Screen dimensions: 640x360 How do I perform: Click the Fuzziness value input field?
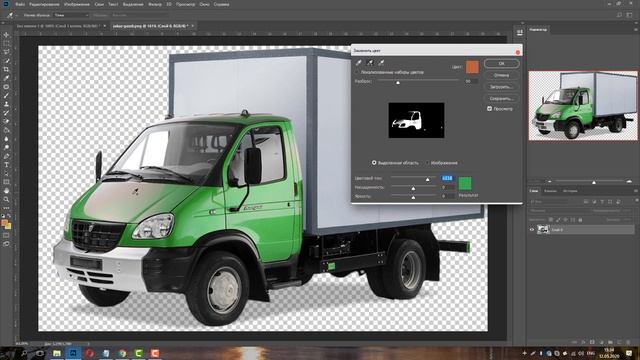[x=471, y=81]
